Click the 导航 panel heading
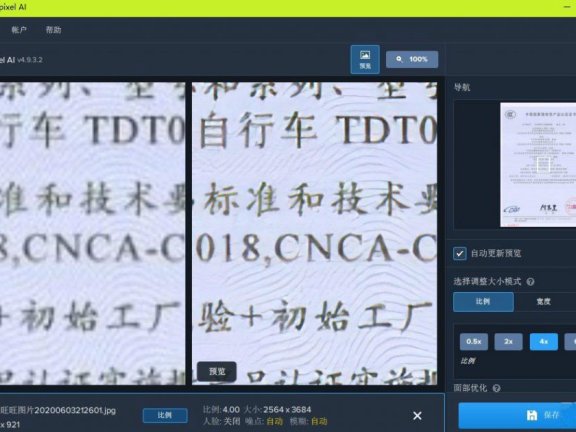 (x=461, y=87)
